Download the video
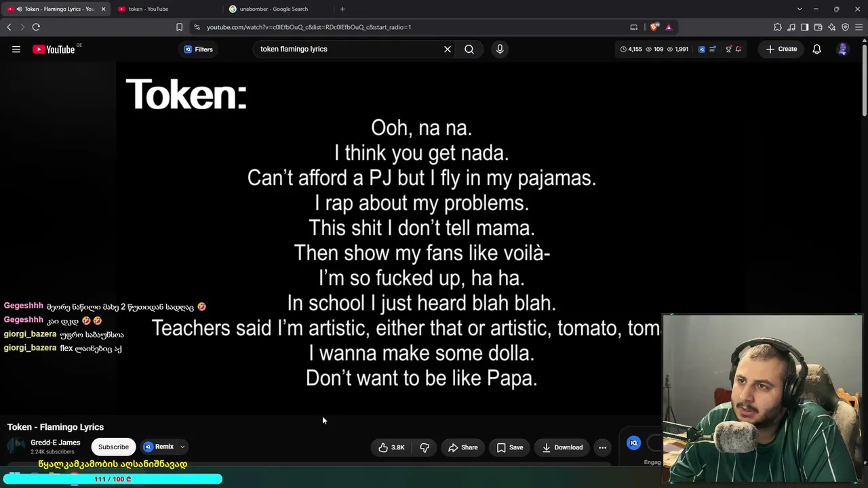This screenshot has height=488, width=868. (562, 447)
